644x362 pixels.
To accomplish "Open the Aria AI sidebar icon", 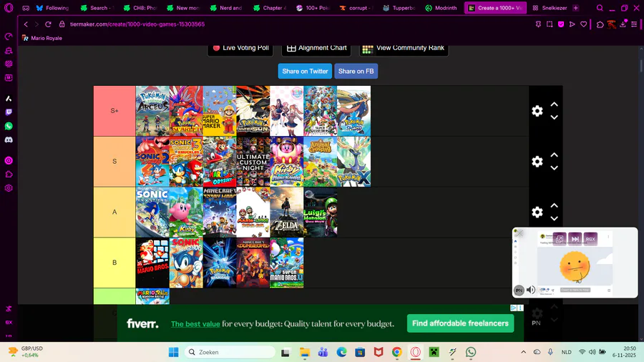I will (x=9, y=99).
